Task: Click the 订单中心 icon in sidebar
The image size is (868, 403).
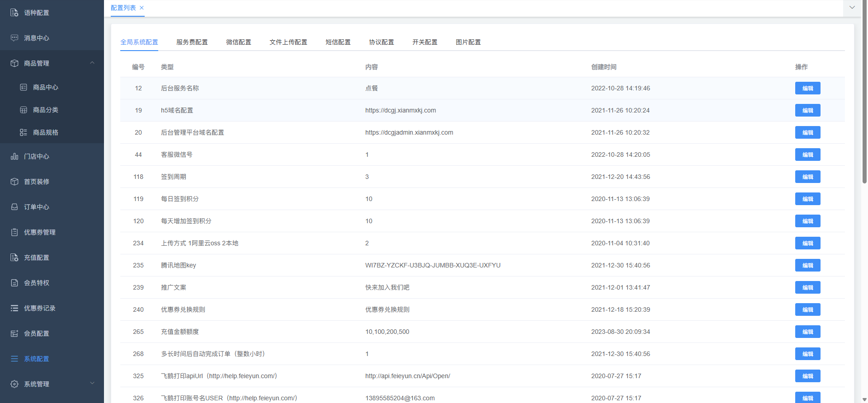Action: pos(14,207)
